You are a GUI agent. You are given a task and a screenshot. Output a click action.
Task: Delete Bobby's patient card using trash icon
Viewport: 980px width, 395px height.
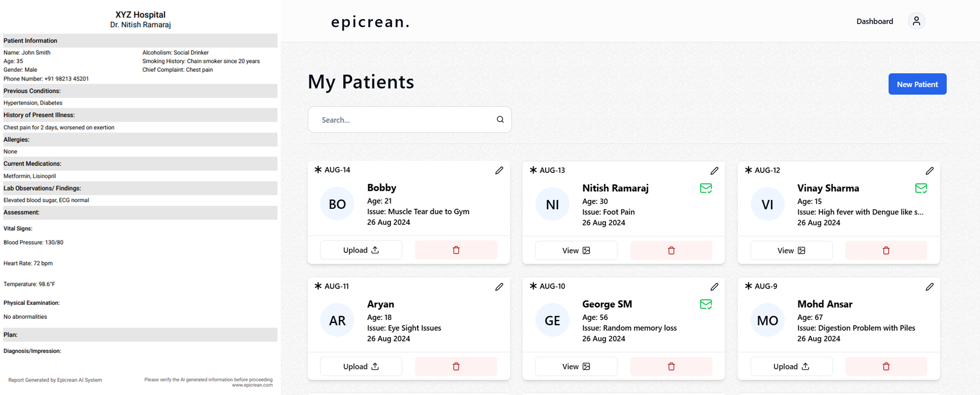(456, 249)
